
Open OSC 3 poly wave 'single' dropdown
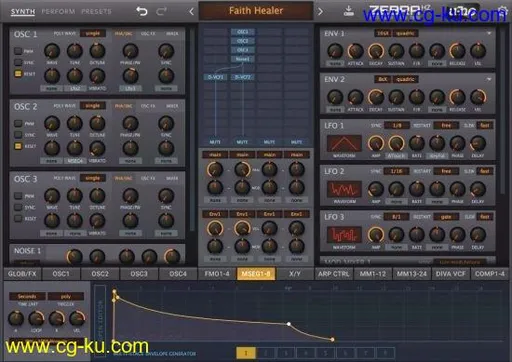[x=93, y=178]
